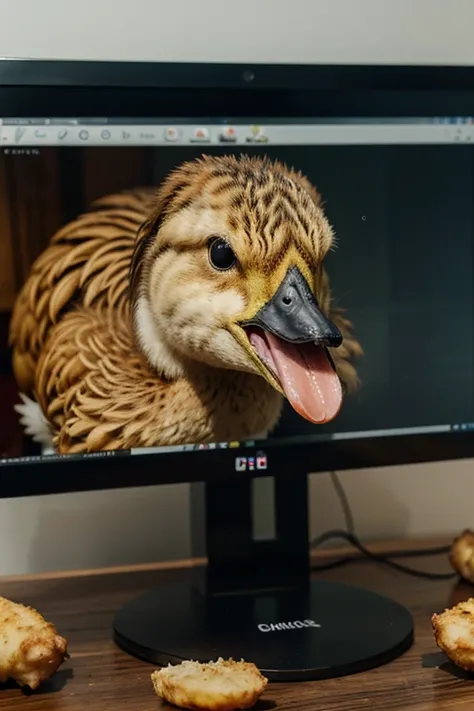
Task: Open the red house-shaped toolbar icon
Action: point(200,134)
